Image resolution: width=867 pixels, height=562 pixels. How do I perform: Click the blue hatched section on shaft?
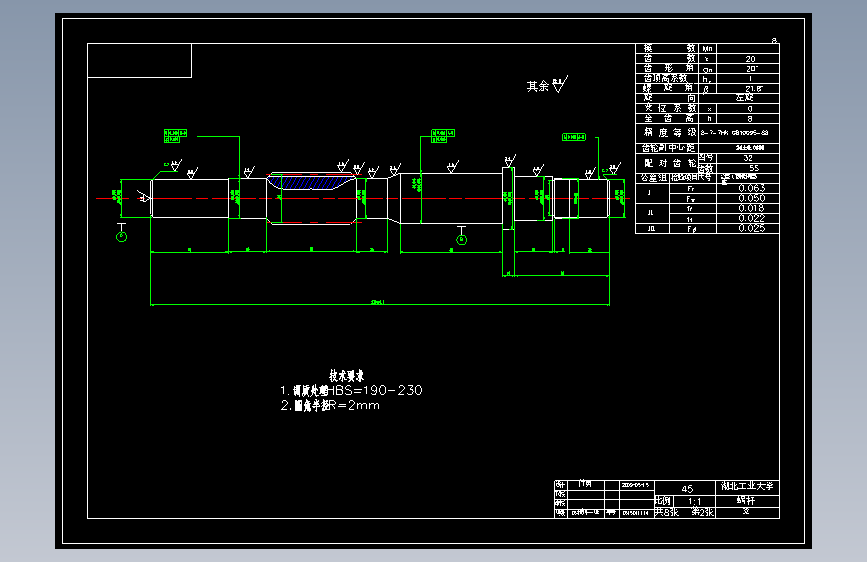(x=312, y=181)
